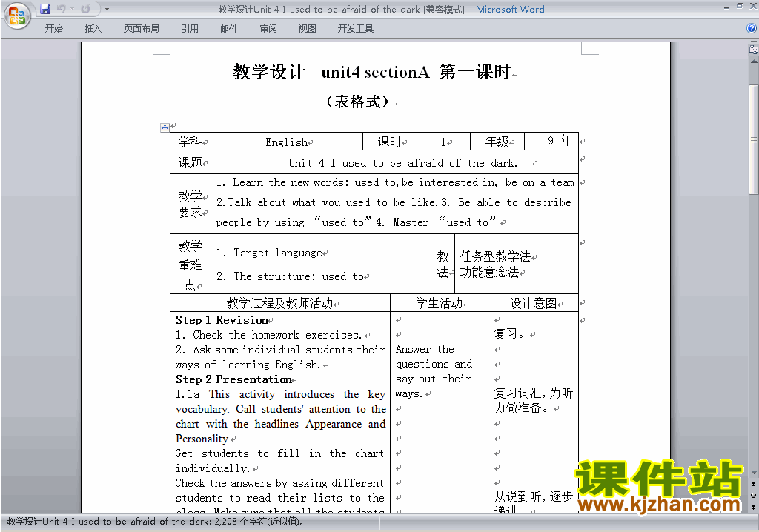Click the 设计意图 header cell
The image size is (759, 532).
[533, 304]
